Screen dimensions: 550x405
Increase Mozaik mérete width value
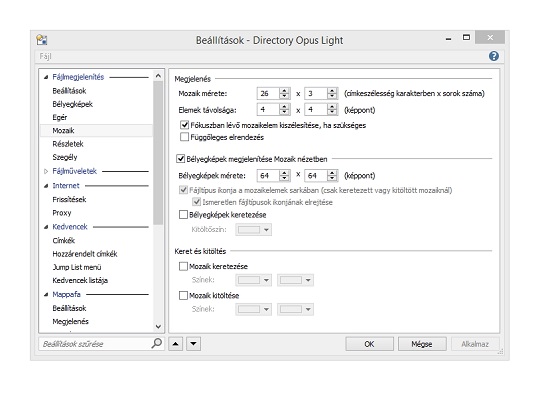point(284,90)
